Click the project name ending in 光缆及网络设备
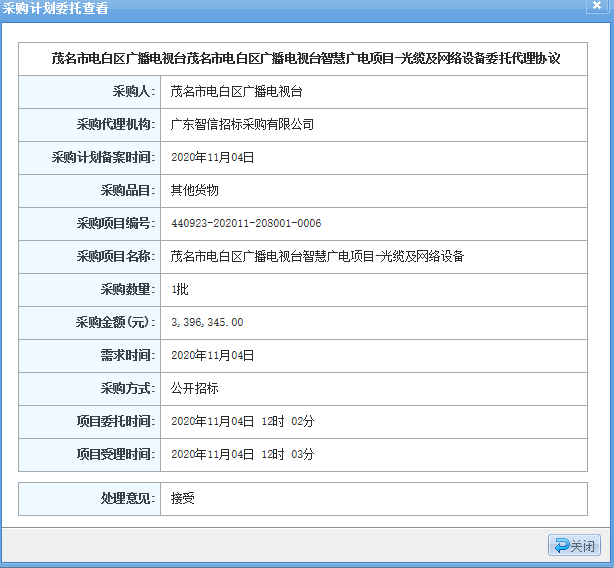Viewport: 614px width, 568px height. pyautogui.click(x=317, y=256)
